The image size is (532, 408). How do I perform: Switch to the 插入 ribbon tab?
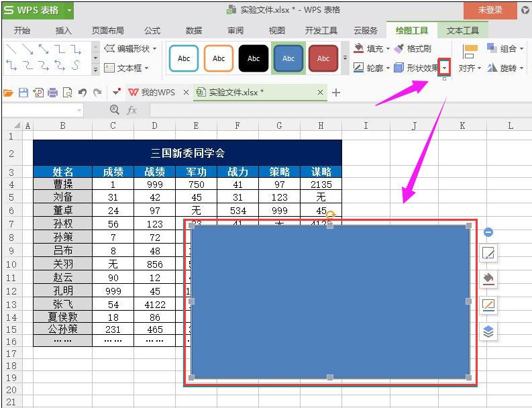(64, 31)
